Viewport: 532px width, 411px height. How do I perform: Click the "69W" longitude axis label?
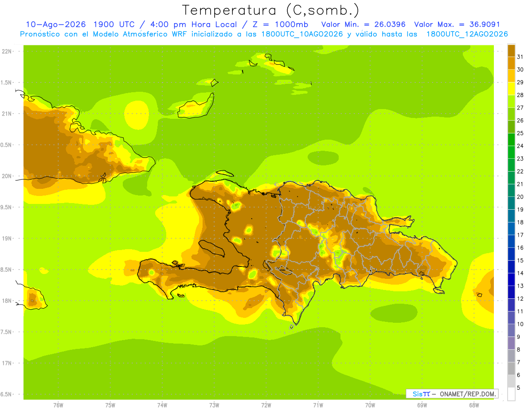(x=422, y=405)
